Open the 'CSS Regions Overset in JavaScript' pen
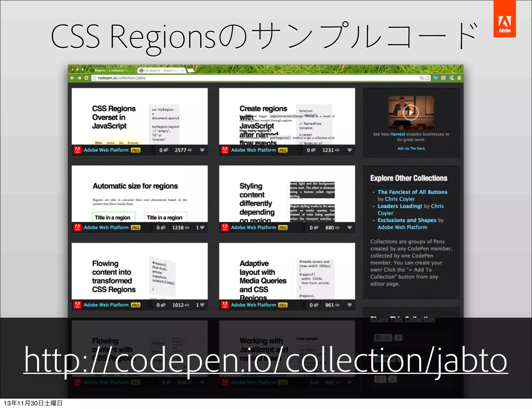Image resolution: width=532 pixels, height=409 pixels. 139,116
